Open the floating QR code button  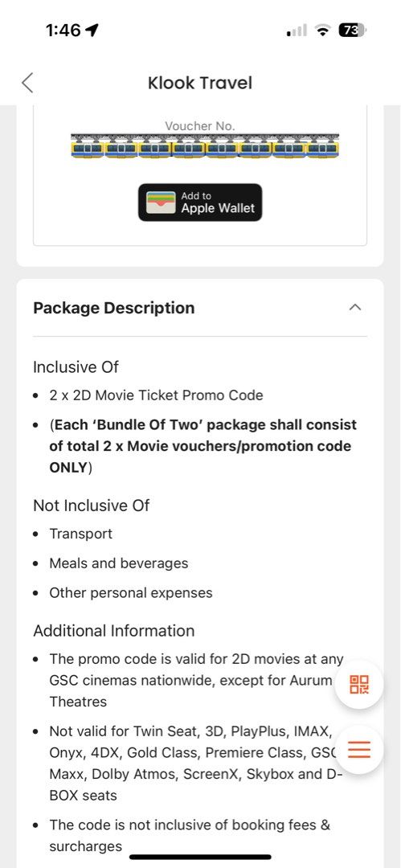[x=359, y=684]
